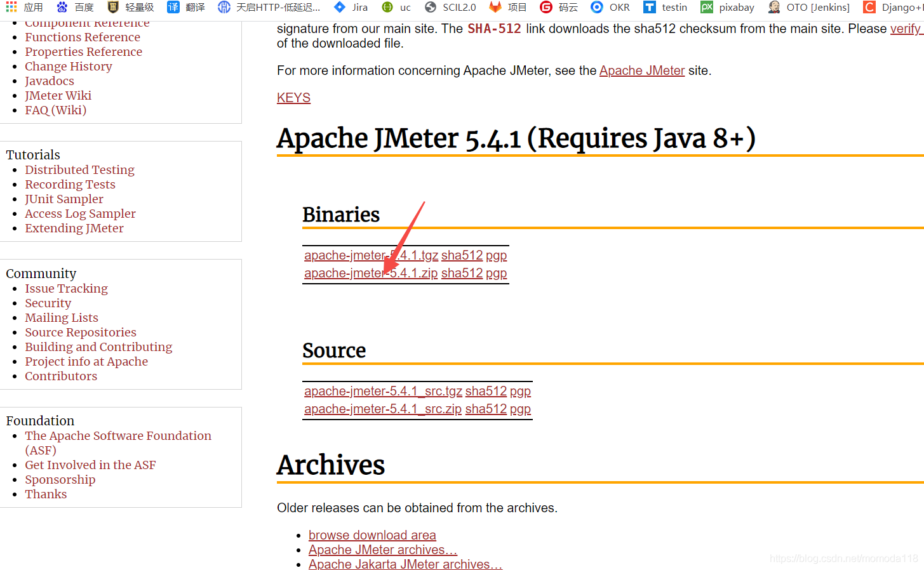The width and height of the screenshot is (924, 570).
Task: Click the pixabay green bookmark icon
Action: (707, 7)
